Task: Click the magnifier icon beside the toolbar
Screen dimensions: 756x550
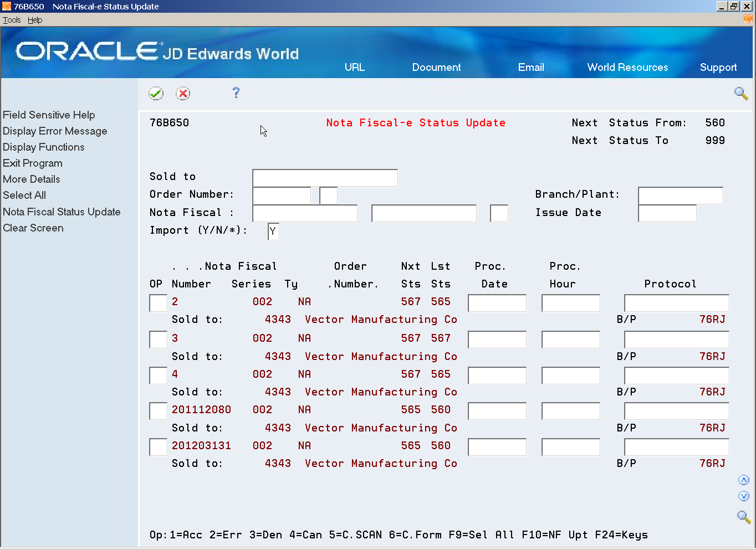Action: (x=741, y=93)
